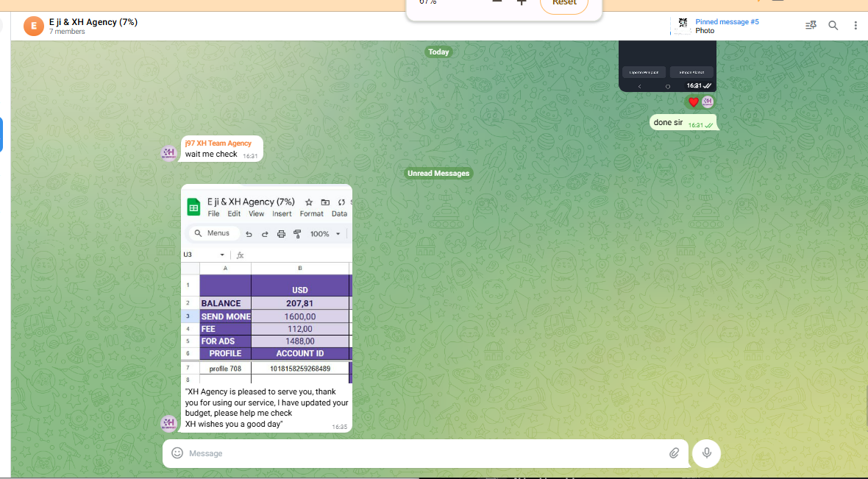Image resolution: width=868 pixels, height=479 pixels.
Task: Click XH avatar beside the spreadsheet message
Action: pos(168,423)
